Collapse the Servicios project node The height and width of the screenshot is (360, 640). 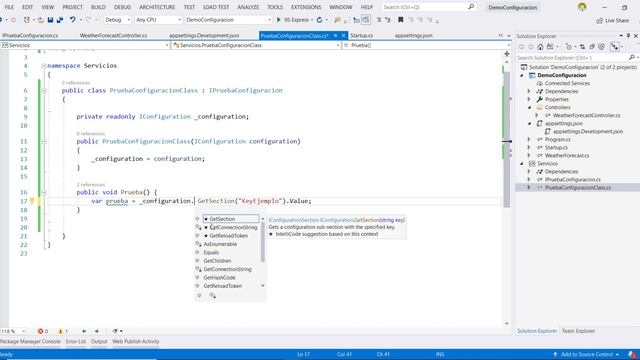tap(522, 164)
